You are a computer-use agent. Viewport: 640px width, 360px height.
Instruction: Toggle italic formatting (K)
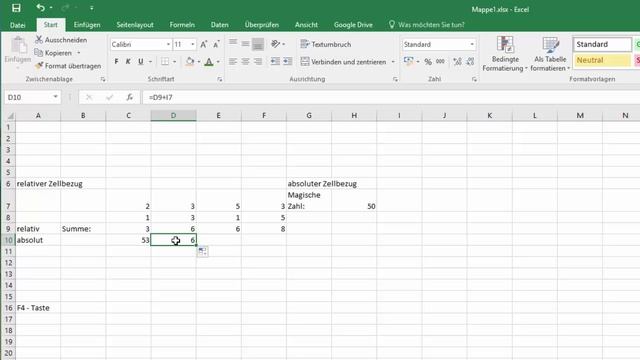(x=128, y=62)
